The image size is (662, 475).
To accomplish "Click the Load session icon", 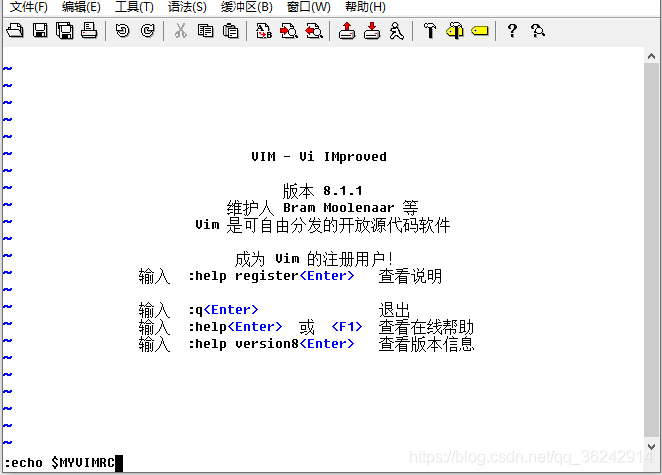I will pos(347,31).
